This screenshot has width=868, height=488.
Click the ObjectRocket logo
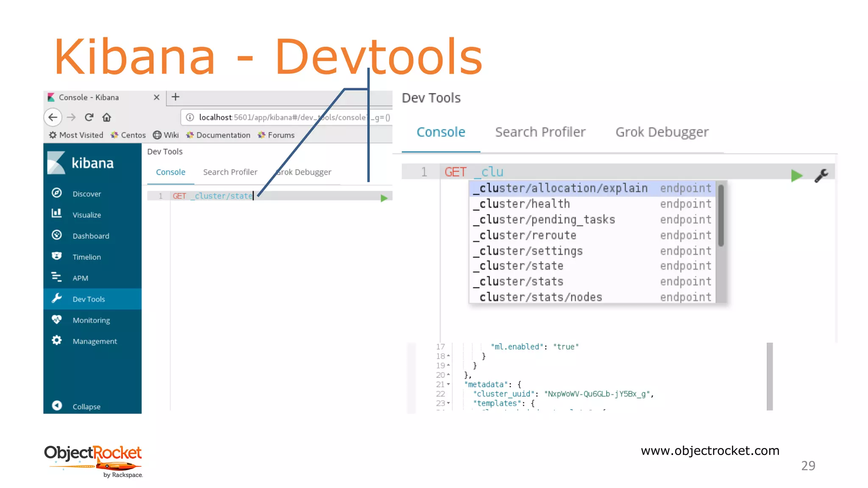(x=93, y=461)
